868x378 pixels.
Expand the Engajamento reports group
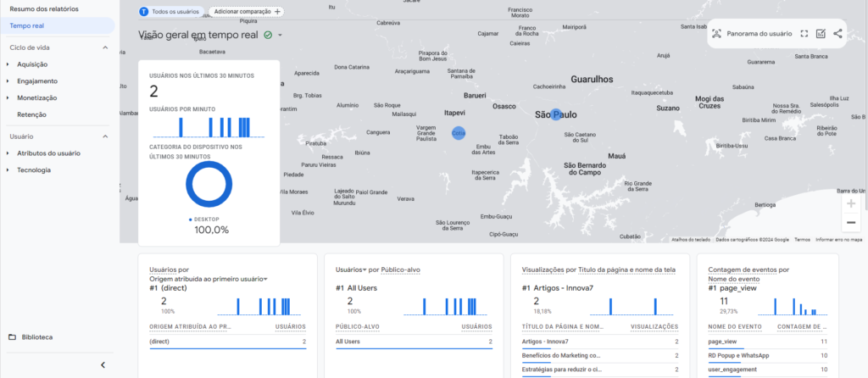pyautogui.click(x=8, y=81)
